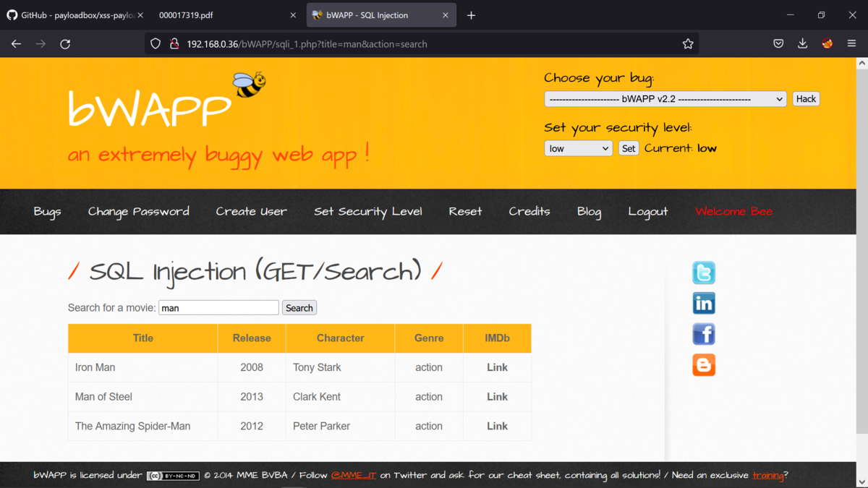Click the Search button
868x488 pixels.
click(x=299, y=308)
